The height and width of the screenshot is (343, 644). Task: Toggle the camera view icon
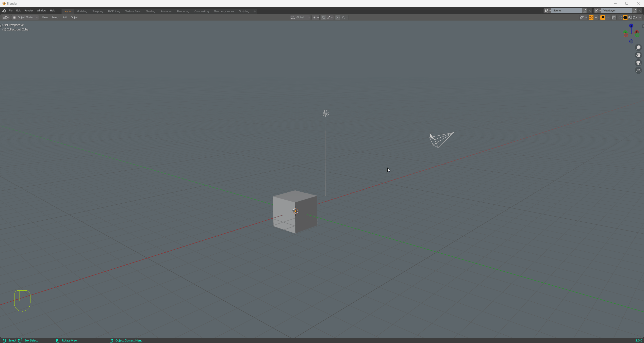pyautogui.click(x=638, y=63)
